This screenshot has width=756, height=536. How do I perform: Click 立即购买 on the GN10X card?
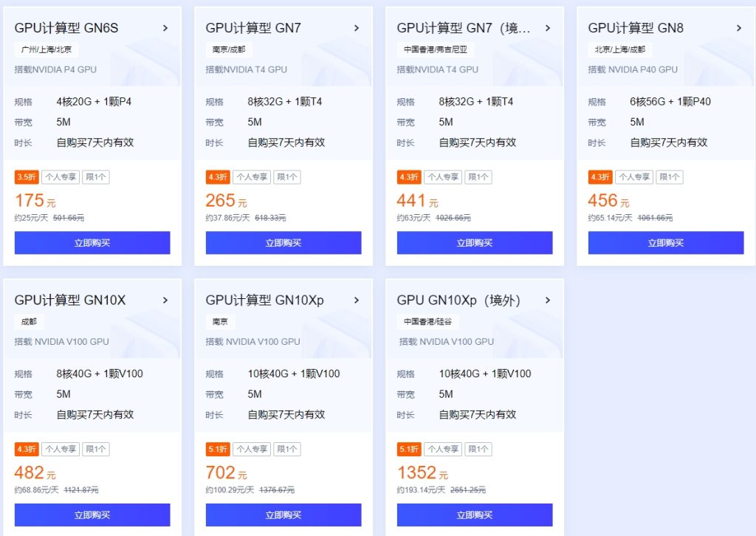pyautogui.click(x=92, y=515)
